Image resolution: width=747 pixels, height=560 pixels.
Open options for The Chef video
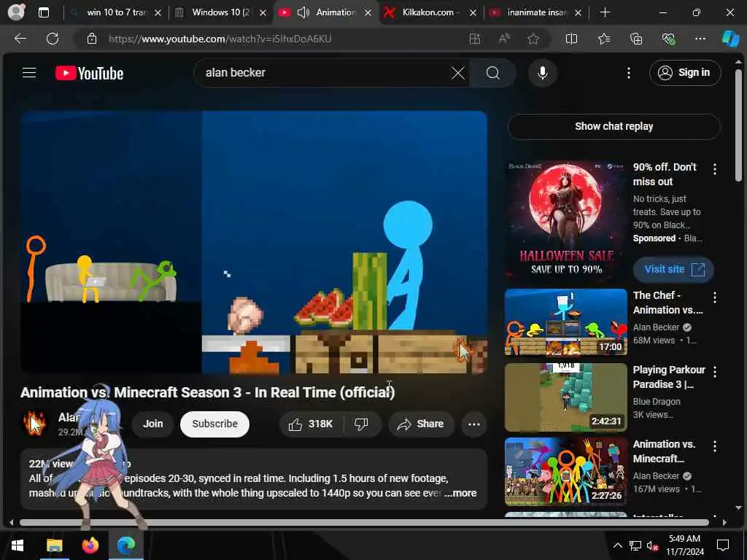tap(714, 297)
